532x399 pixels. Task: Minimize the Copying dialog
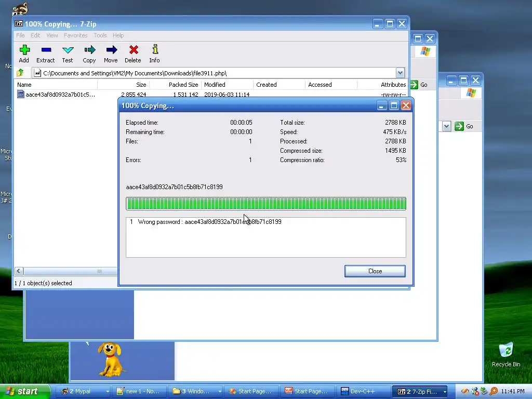click(x=382, y=105)
